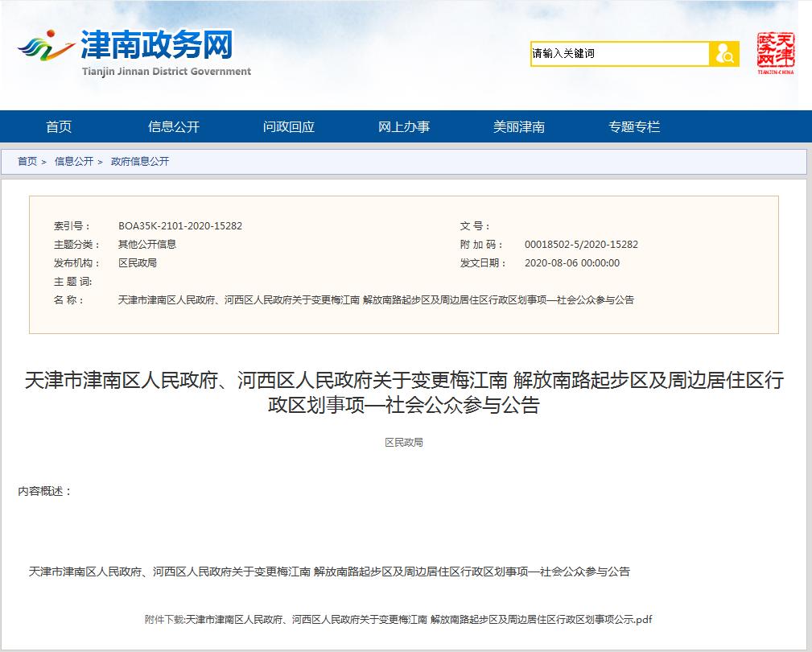The height and width of the screenshot is (652, 812).
Task: Click the red Tianjin China seal logo
Action: tap(775, 53)
